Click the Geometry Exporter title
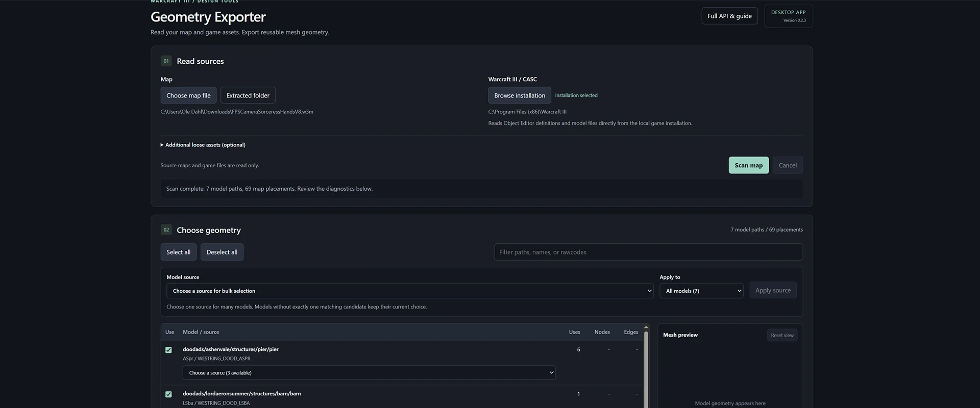Screen dimensions: 980x408 208,17
